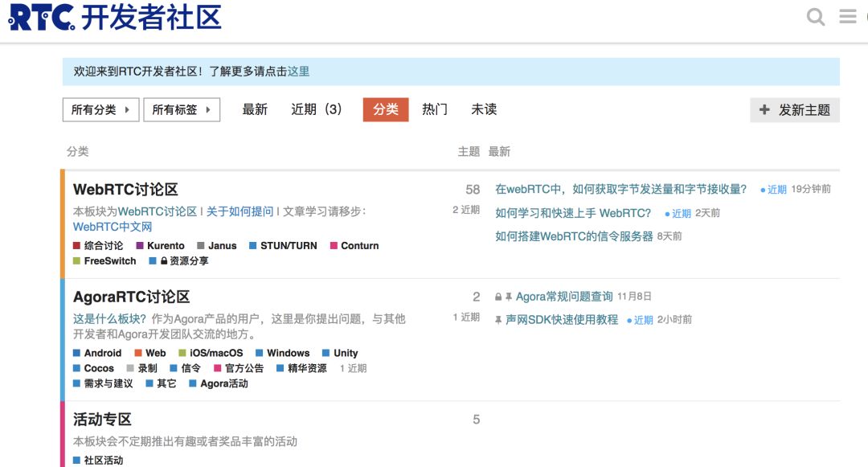Open the Agora活动 subcategory

click(x=219, y=383)
